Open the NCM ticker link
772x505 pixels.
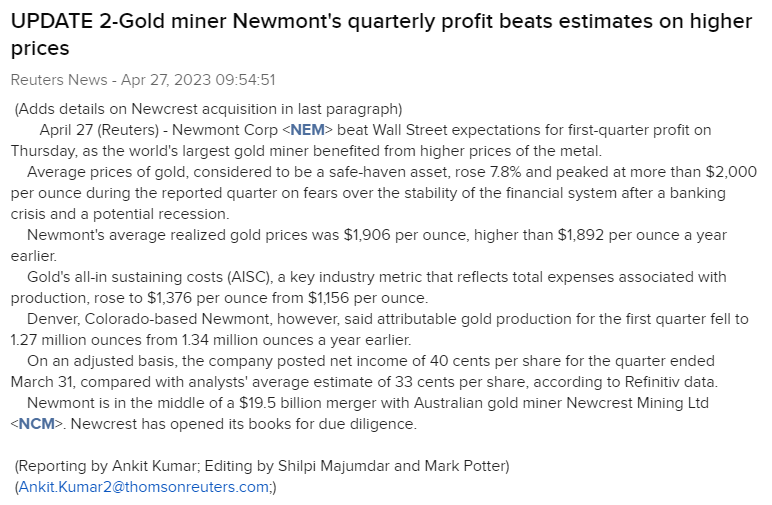coord(35,423)
